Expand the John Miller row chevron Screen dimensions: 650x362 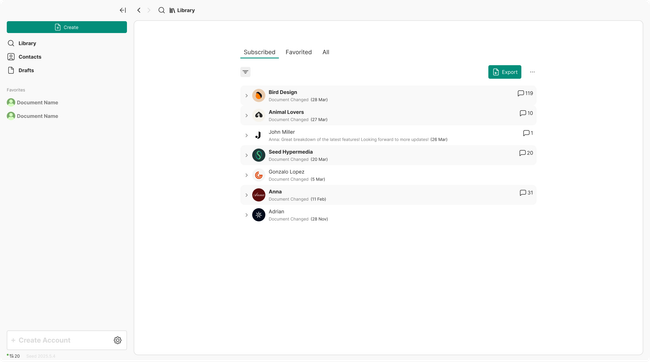point(246,136)
